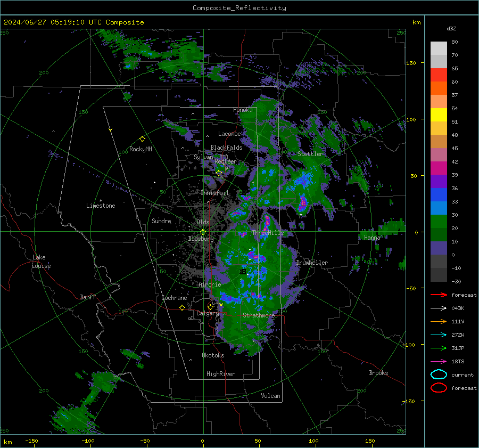This screenshot has width=479, height=448.
Task: Click the Strathmore city label
Action: (259, 315)
